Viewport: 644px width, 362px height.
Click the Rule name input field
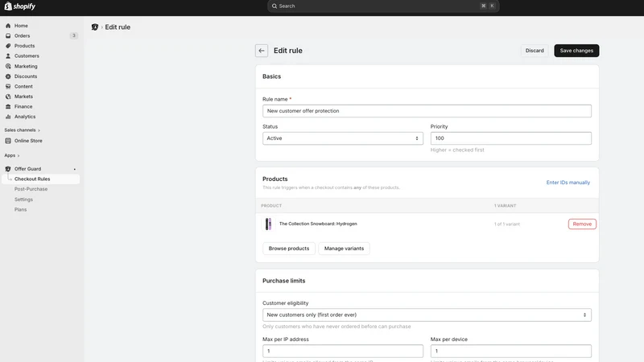pos(427,111)
